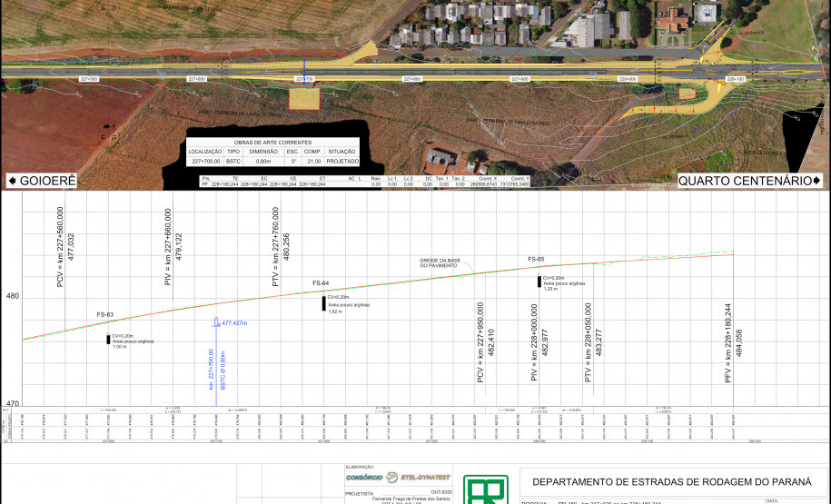This screenshot has width=831, height=504.
Task: Click the 227+700,00 table cell
Action: point(205,161)
